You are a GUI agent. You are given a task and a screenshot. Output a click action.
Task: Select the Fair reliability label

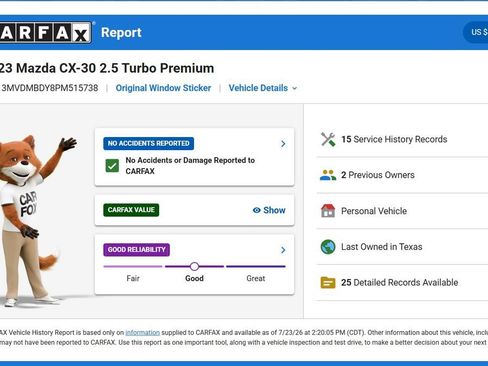[x=133, y=278]
